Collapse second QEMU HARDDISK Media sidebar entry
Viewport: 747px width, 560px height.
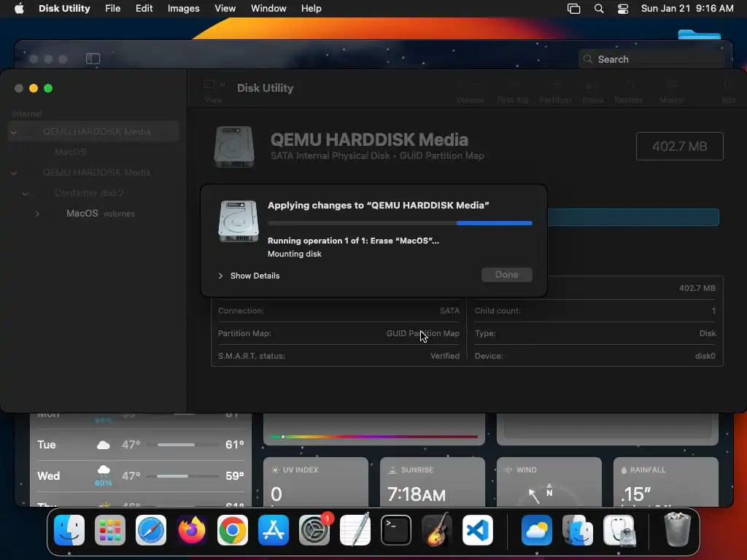point(14,173)
